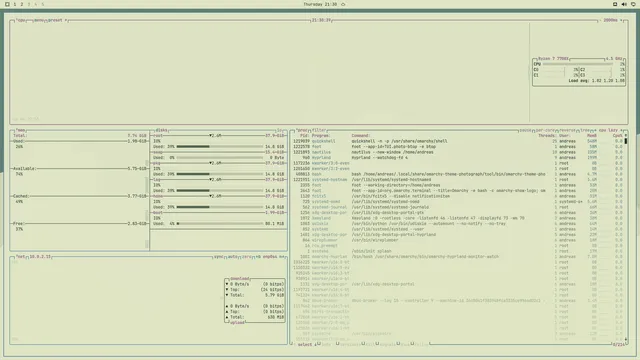Screen dimensions: 640x360
Task: Select the wireplumber process row
Action: coord(458,240)
